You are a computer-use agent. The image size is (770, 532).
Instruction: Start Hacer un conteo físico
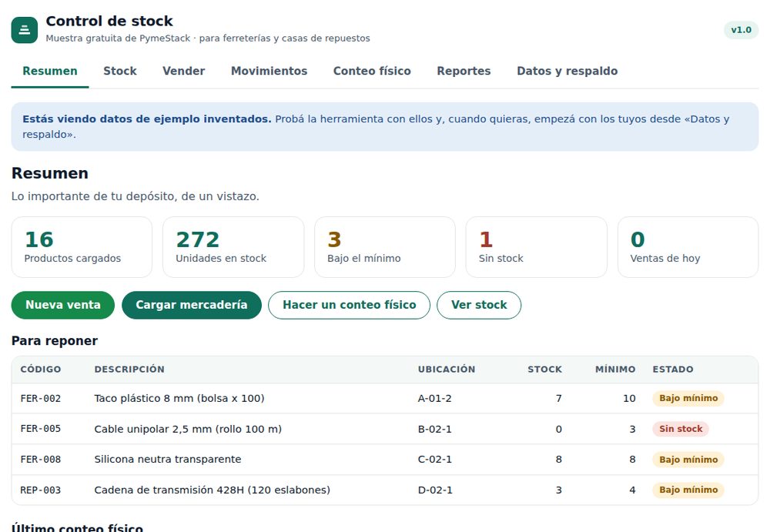[x=349, y=305]
